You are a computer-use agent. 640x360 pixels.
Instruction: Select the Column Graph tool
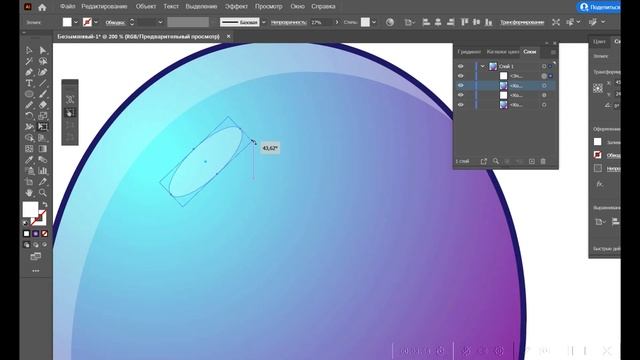coord(43,171)
